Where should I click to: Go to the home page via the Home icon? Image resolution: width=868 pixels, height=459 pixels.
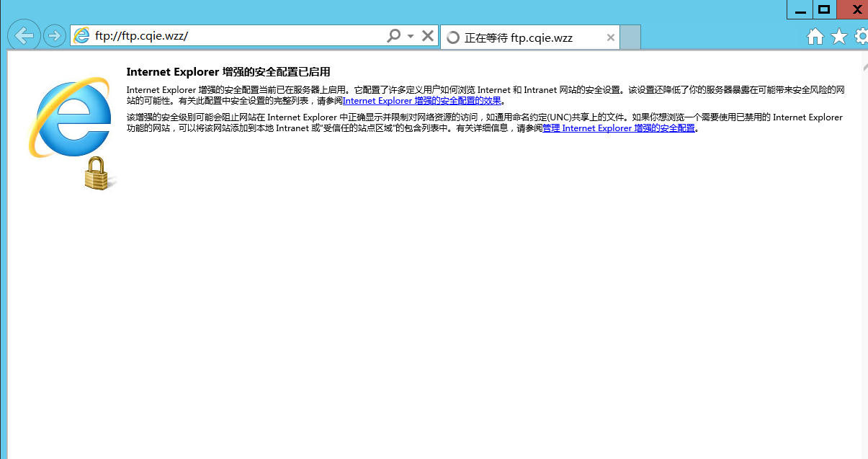coord(815,37)
